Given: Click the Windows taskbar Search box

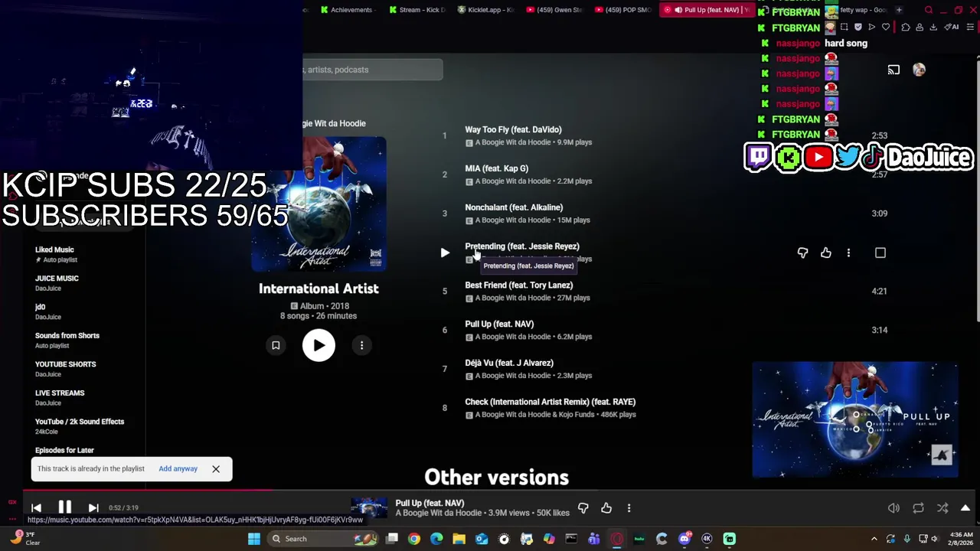Looking at the screenshot, I should (x=322, y=539).
